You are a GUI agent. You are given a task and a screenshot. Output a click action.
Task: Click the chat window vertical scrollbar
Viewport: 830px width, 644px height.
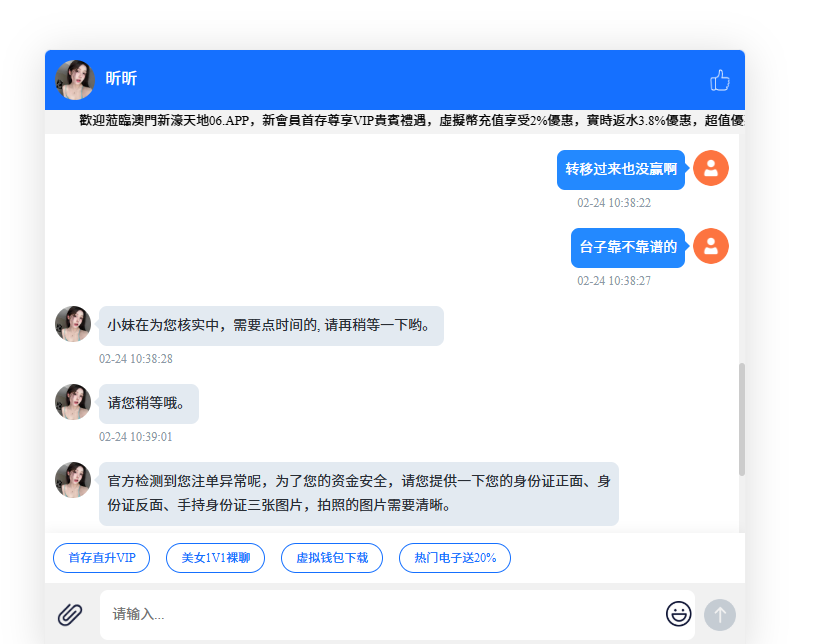(x=741, y=419)
